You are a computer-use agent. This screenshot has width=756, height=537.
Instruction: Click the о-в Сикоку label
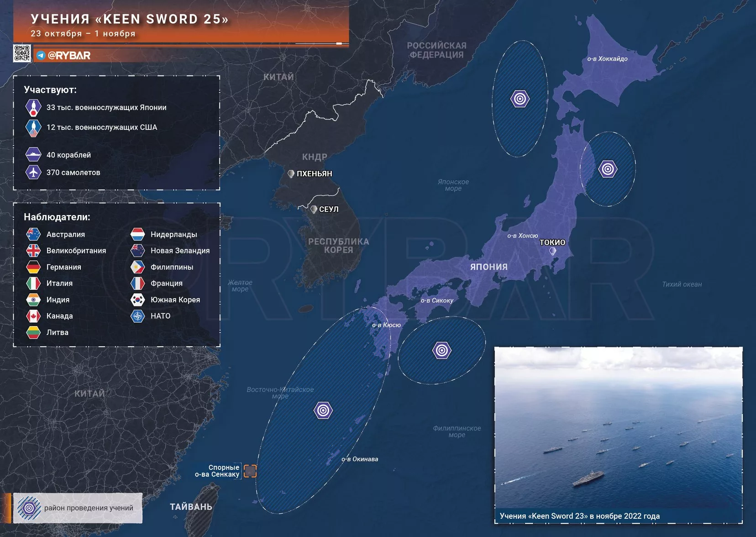(437, 300)
